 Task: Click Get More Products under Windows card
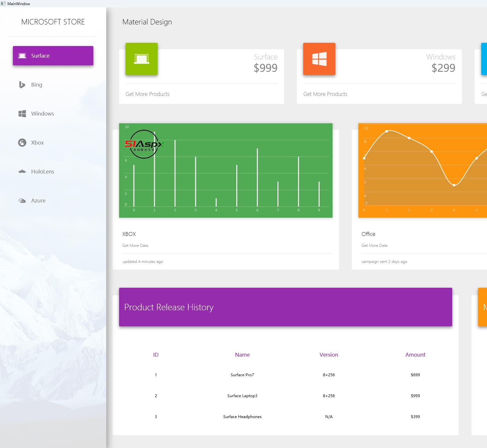[325, 94]
